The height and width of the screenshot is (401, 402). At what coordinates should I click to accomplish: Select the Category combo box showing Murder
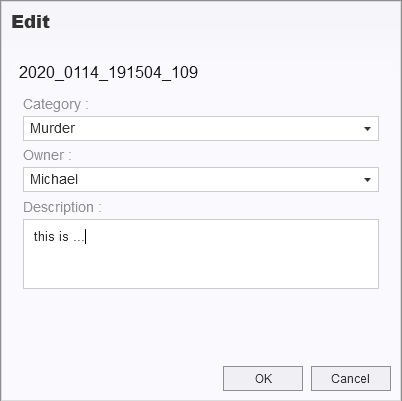(x=201, y=128)
